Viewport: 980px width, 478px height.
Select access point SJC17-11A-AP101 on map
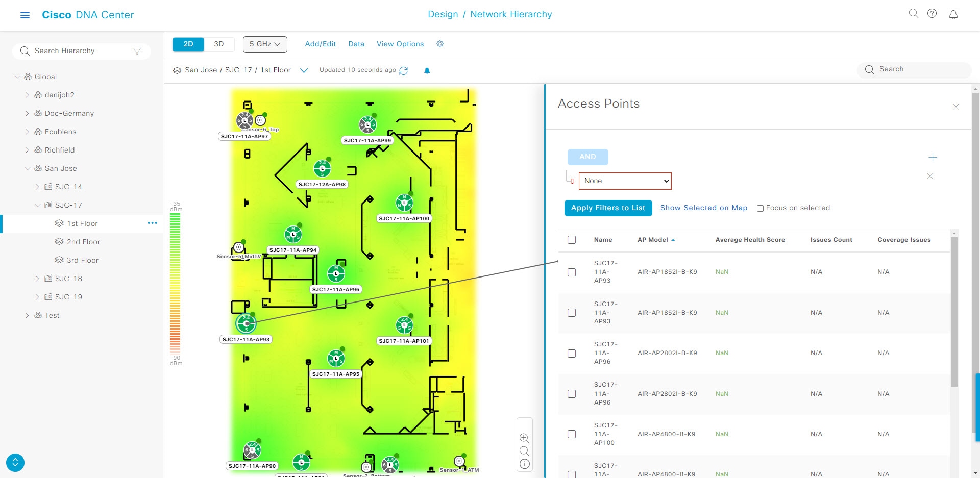pos(404,325)
